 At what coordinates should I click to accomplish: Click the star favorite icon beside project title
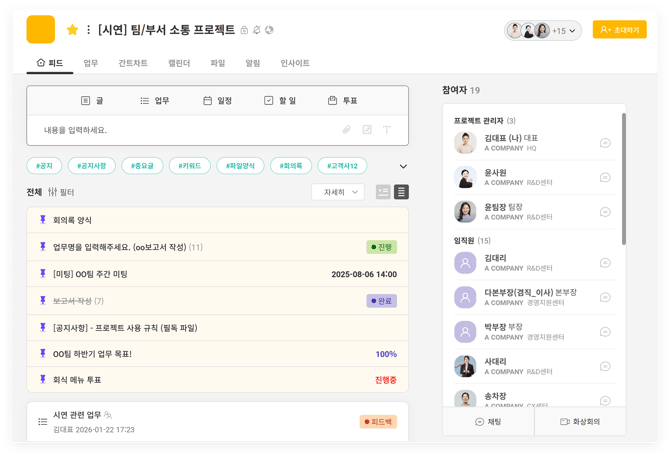tap(72, 30)
